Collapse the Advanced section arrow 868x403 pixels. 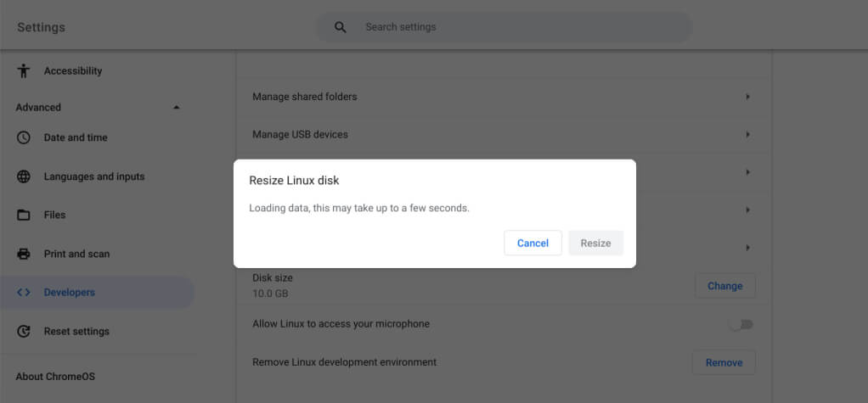[x=177, y=108]
